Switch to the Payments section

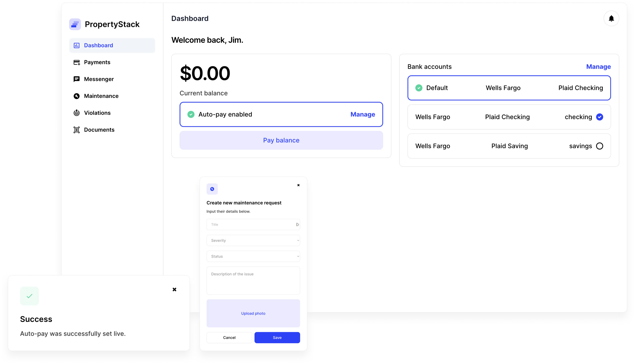coord(97,62)
